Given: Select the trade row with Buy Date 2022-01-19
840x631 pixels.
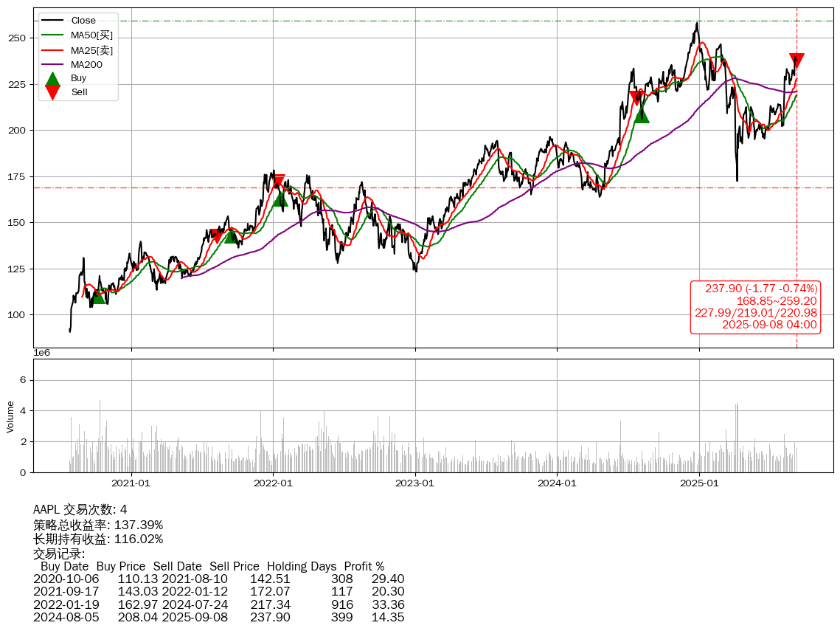Looking at the screenshot, I should 218,604.
